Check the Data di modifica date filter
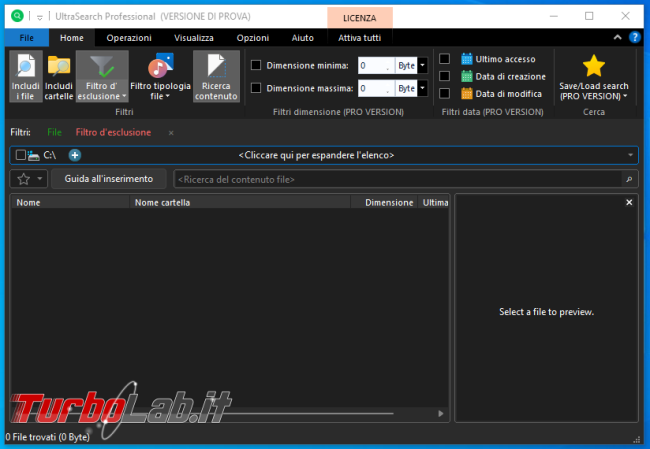Screen dimensions: 650x449 point(444,94)
